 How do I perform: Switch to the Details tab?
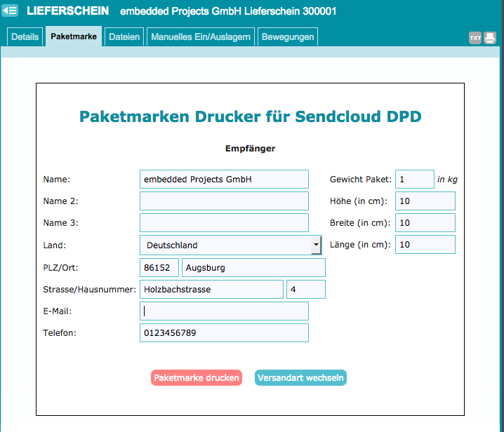[25, 37]
